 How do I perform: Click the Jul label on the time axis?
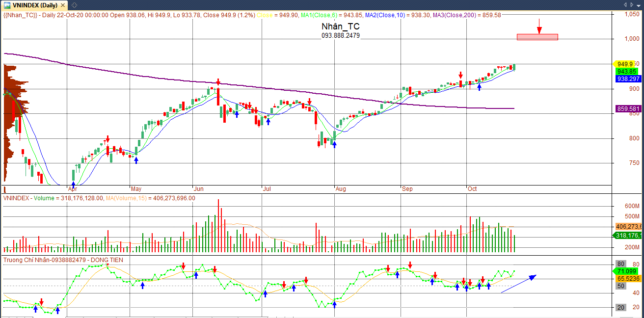(267, 189)
